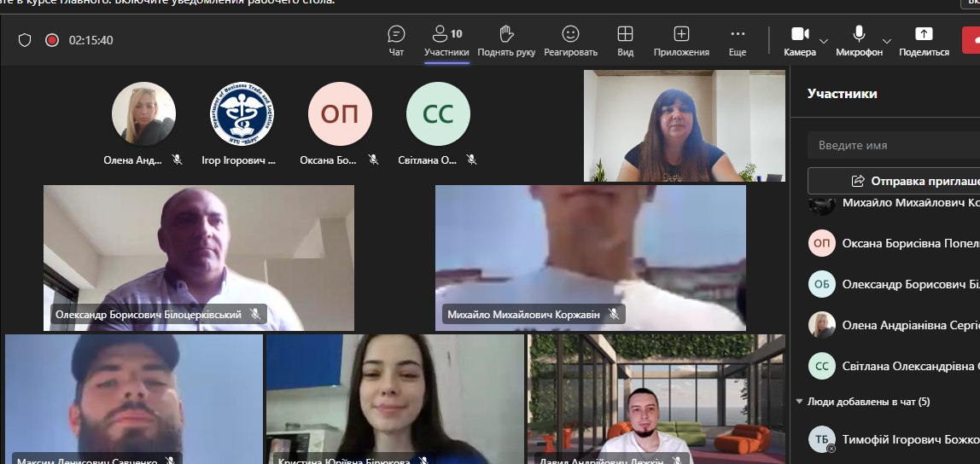
Task: Expand the Камера options chevron
Action: tap(824, 41)
